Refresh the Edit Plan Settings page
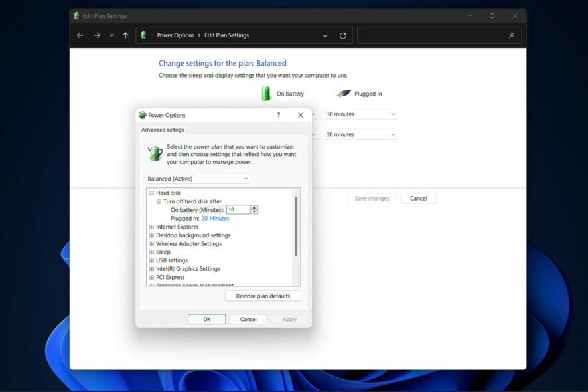Viewport: 588px width, 392px height. (342, 36)
